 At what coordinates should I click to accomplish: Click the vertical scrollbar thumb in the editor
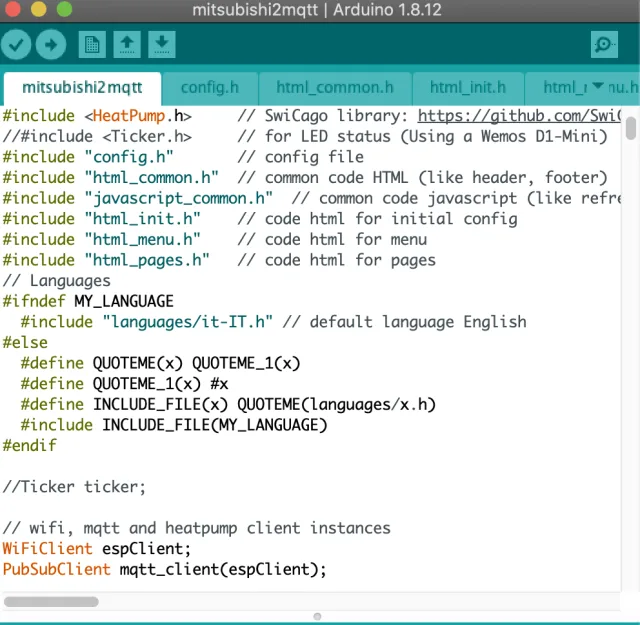coord(631,130)
